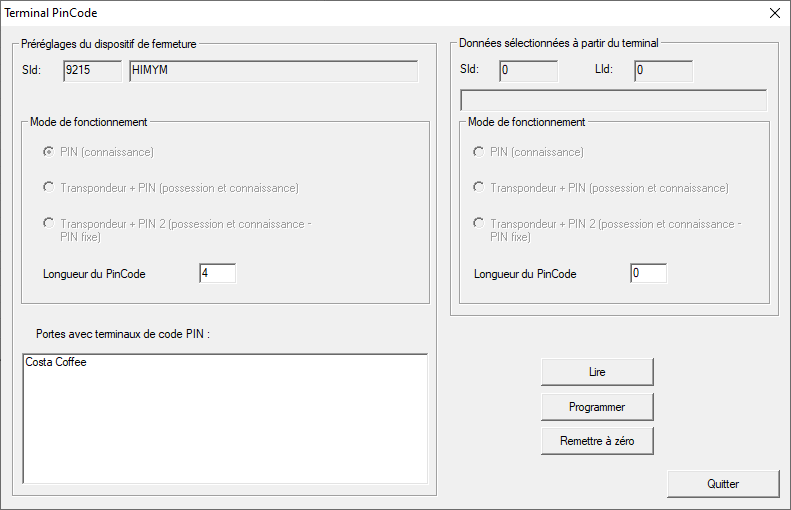The image size is (791, 510).
Task: Select PIN (connaissance) in left presets group
Action: click(48, 152)
